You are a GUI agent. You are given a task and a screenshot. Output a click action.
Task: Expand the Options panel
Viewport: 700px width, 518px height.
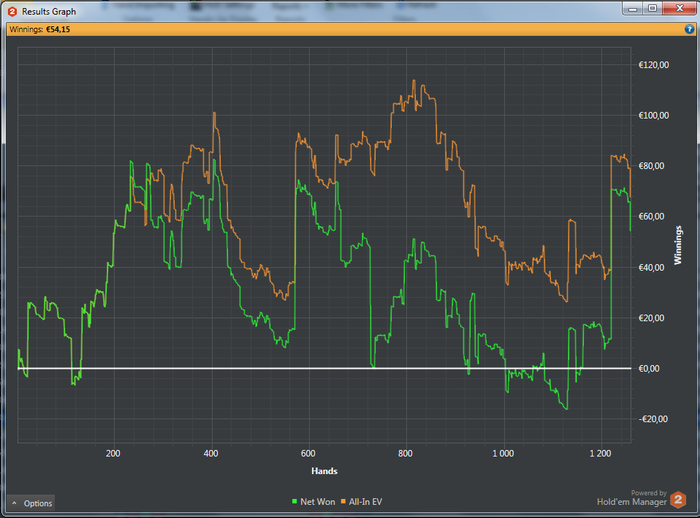click(x=31, y=503)
